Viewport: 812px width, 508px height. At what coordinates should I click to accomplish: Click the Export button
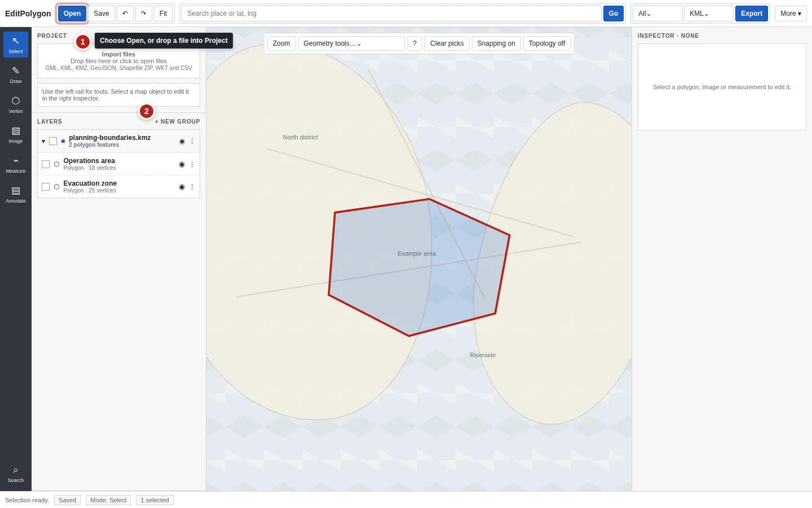click(752, 14)
